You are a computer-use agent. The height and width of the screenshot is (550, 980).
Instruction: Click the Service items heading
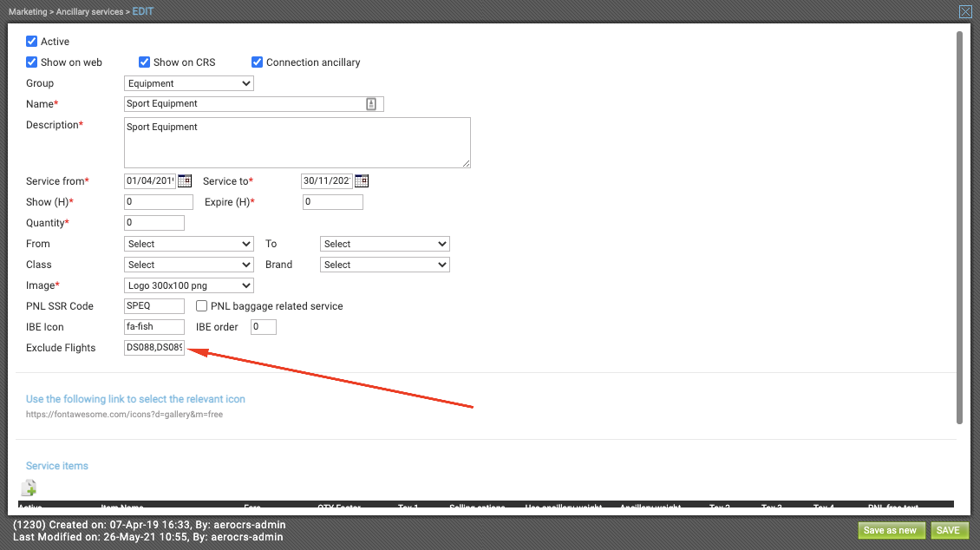[57, 466]
